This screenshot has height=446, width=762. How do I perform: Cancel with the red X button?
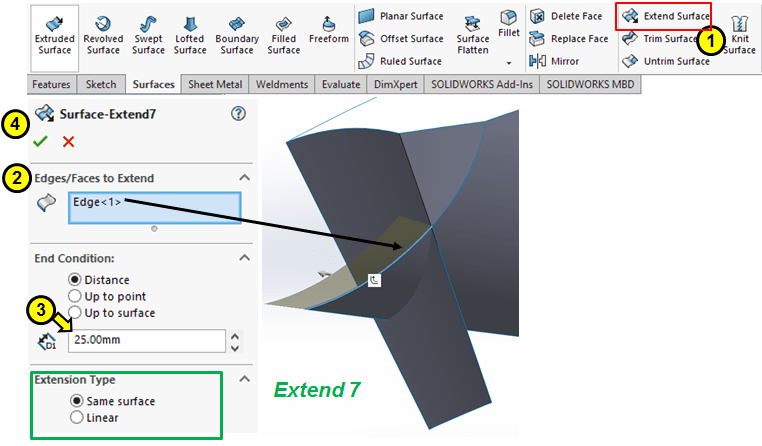(x=68, y=141)
